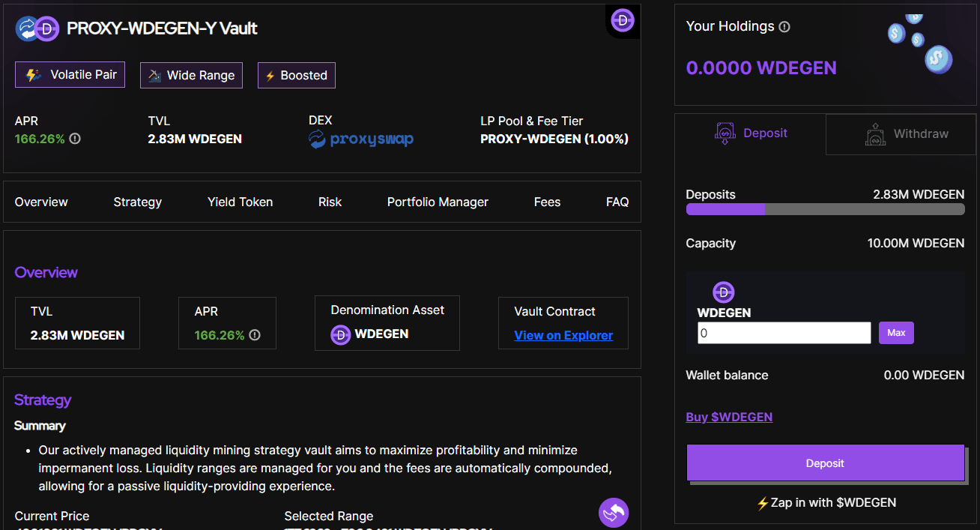Click the 0.00 WDEGEN wallet balance value

point(925,375)
